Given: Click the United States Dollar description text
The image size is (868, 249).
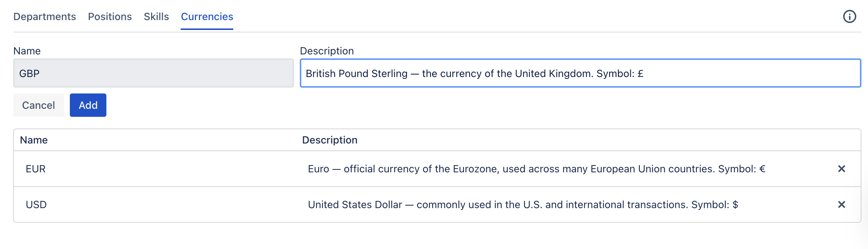Looking at the screenshot, I should coord(522,205).
